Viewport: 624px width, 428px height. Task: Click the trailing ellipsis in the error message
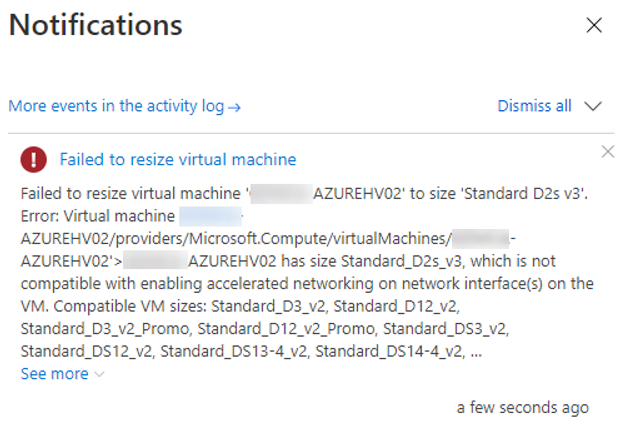coord(476,352)
